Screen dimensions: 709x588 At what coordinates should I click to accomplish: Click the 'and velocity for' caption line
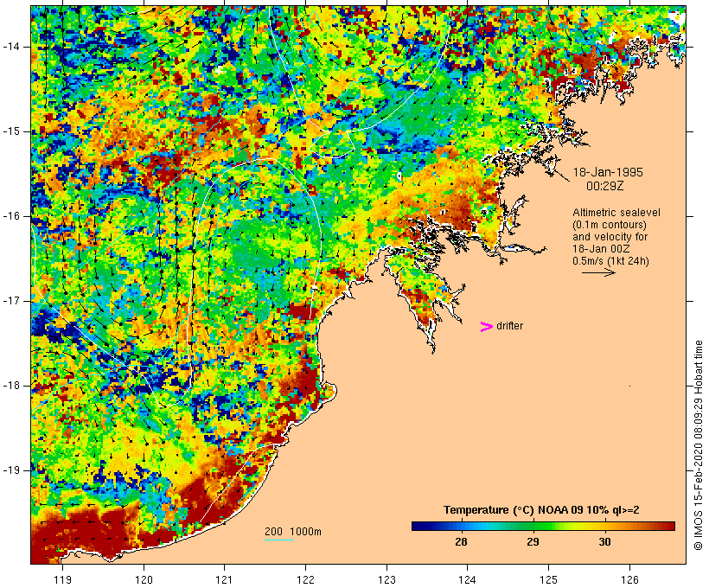pos(610,237)
